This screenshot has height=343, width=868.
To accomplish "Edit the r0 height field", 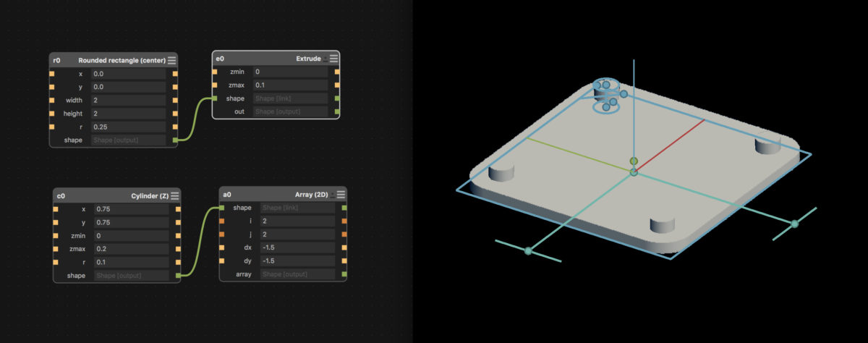I will [x=129, y=114].
